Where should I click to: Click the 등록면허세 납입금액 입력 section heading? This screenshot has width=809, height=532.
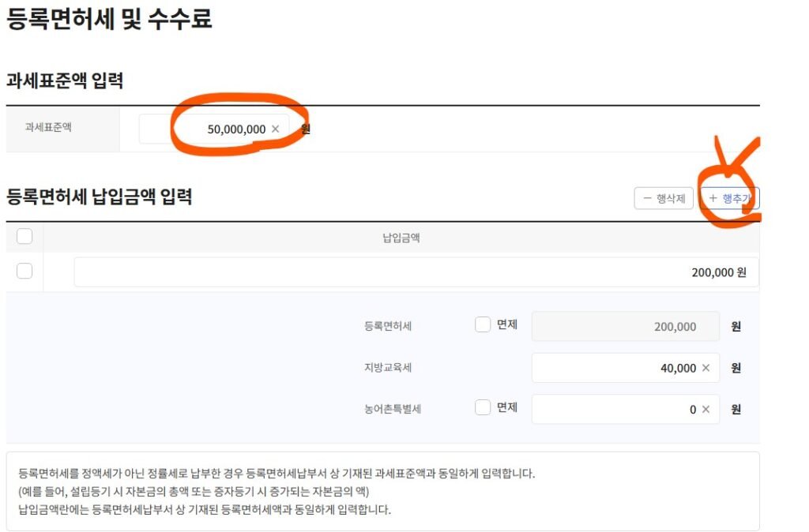pyautogui.click(x=99, y=197)
